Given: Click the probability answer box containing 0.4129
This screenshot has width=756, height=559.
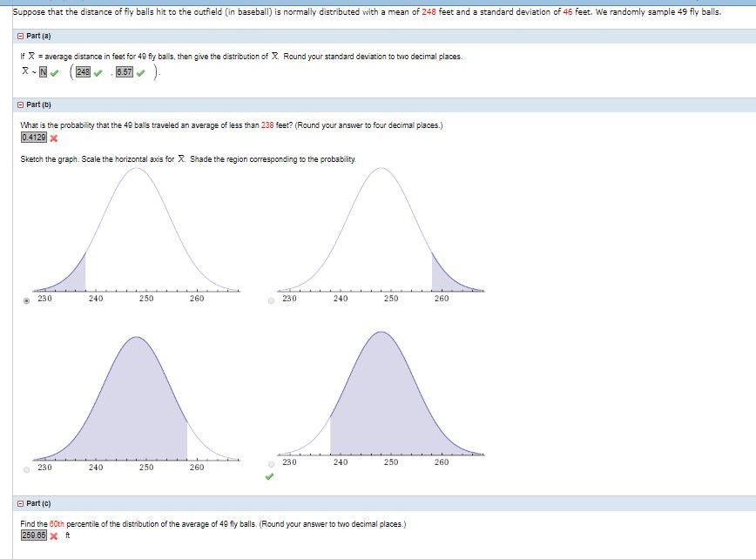Looking at the screenshot, I should pyautogui.click(x=34, y=138).
